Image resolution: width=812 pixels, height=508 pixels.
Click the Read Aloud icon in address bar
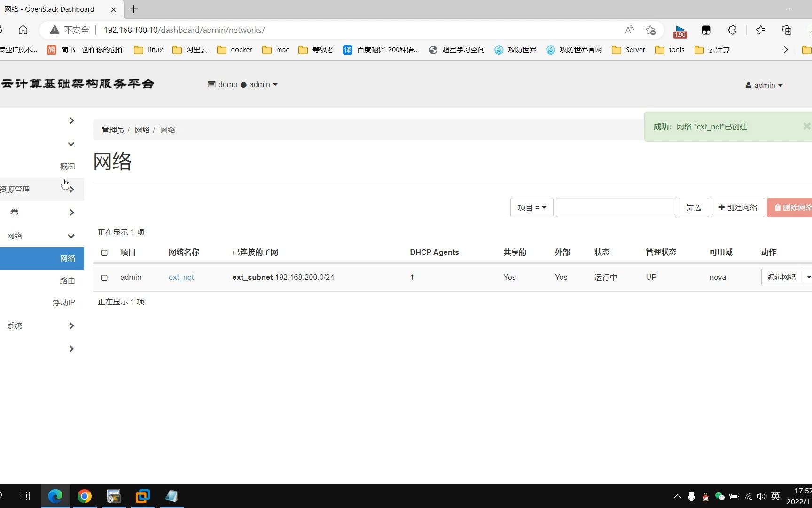tap(629, 30)
